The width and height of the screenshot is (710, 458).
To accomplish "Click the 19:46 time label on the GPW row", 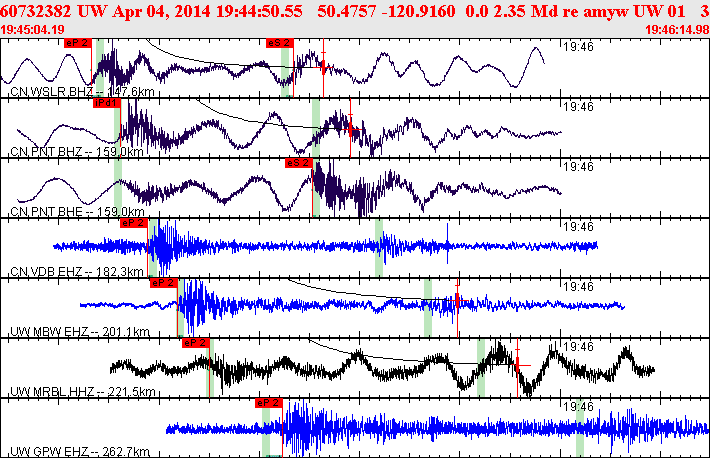I will click(x=578, y=407).
